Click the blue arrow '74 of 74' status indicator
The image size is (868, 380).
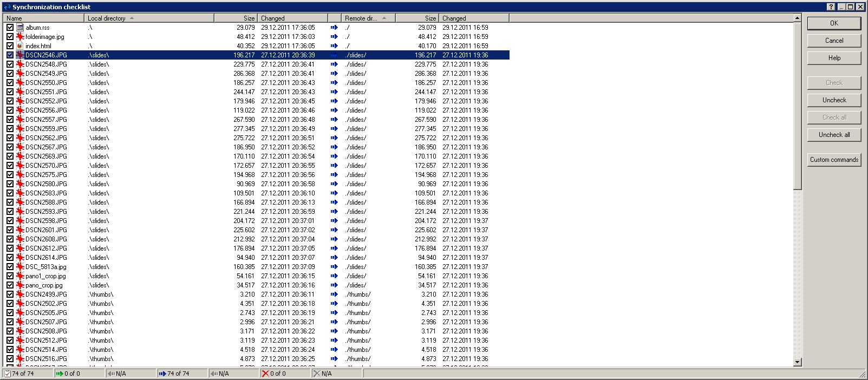click(x=174, y=374)
